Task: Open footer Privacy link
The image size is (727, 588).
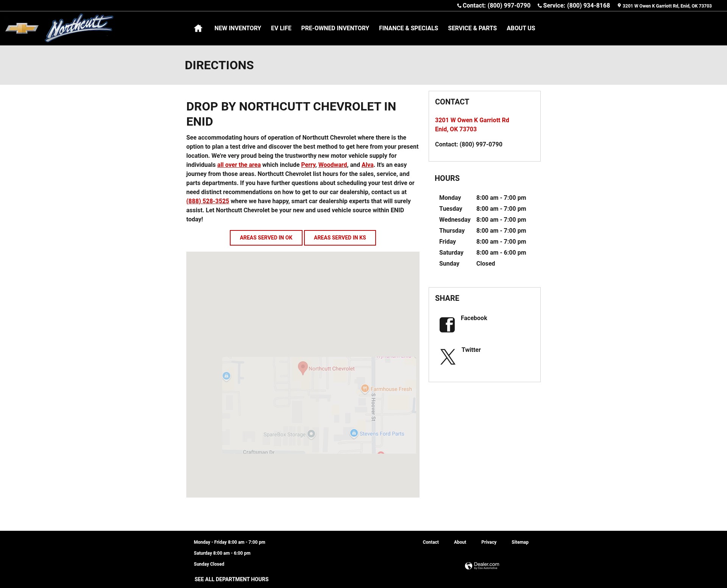Action: point(489,542)
